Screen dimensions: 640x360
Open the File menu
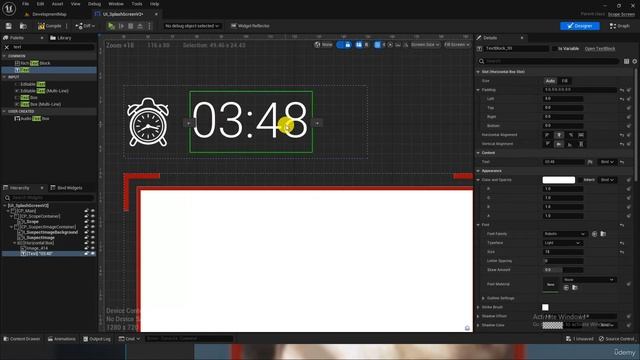25,4
